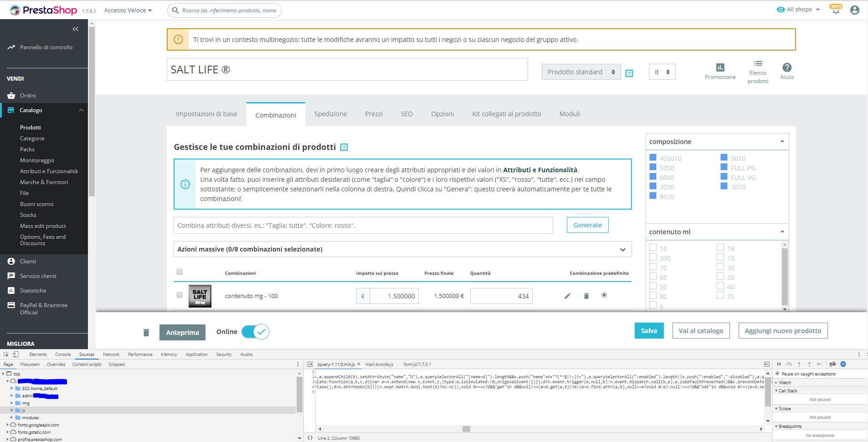The image size is (868, 442).
Task: Uncheck composizione value 405010
Action: (653, 158)
